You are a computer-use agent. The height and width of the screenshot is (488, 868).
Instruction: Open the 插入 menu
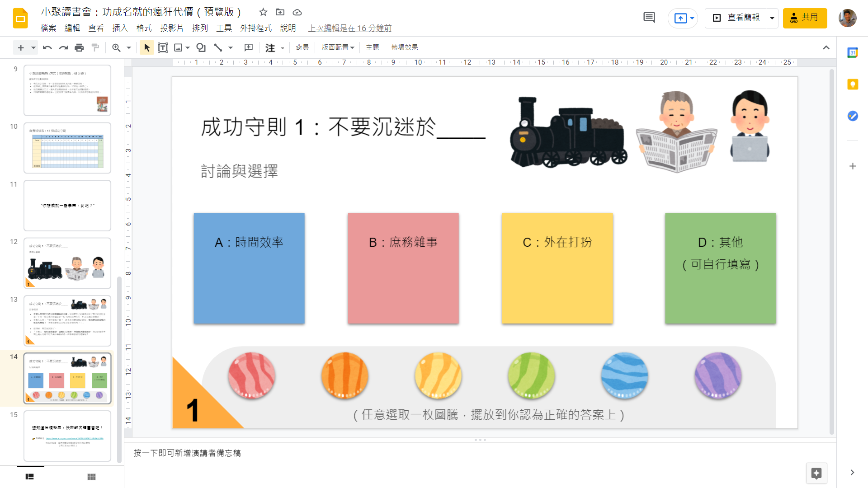[x=120, y=28]
